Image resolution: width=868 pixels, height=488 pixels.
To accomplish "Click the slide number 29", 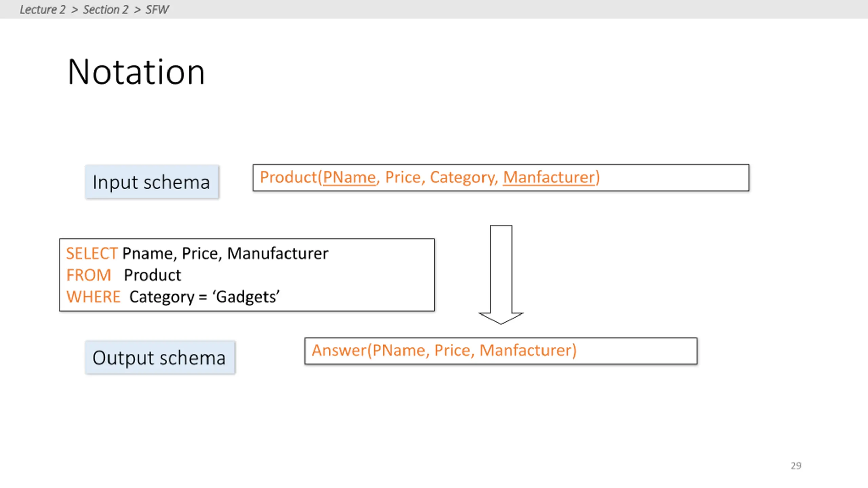I will (796, 466).
